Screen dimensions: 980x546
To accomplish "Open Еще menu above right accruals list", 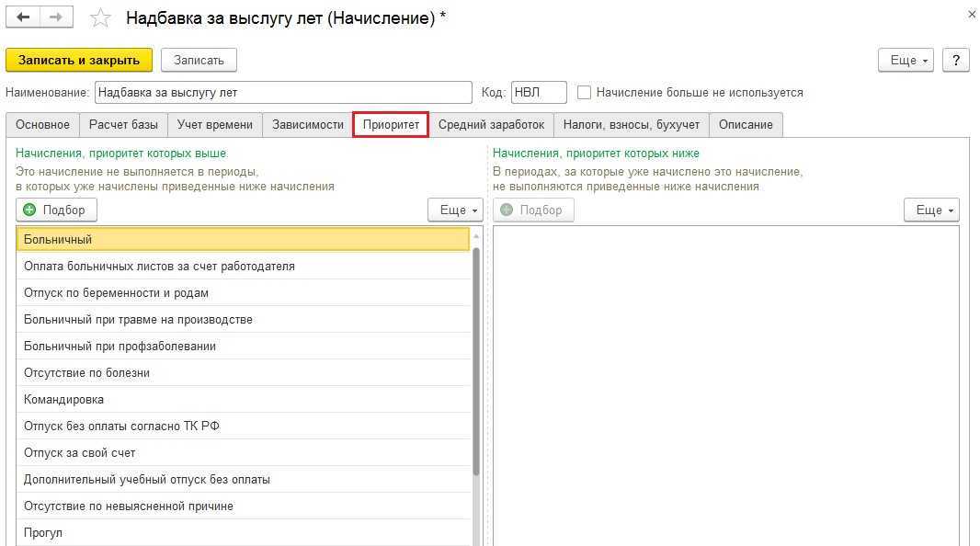I will 931,210.
